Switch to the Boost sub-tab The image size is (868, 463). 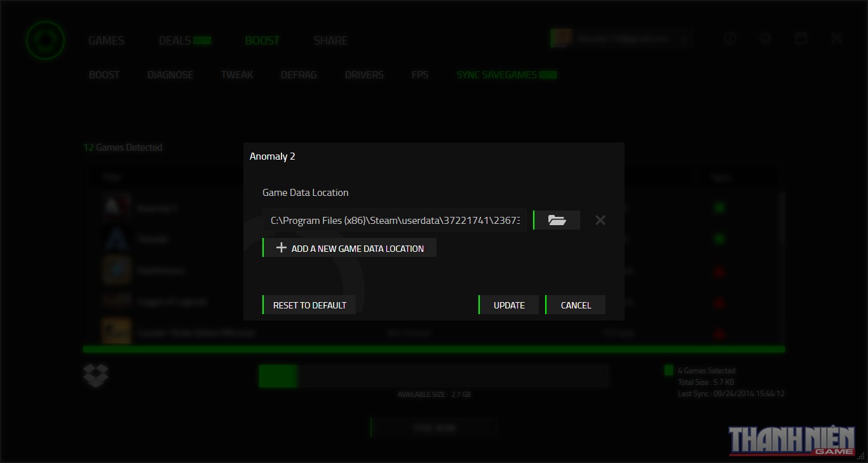pos(104,74)
